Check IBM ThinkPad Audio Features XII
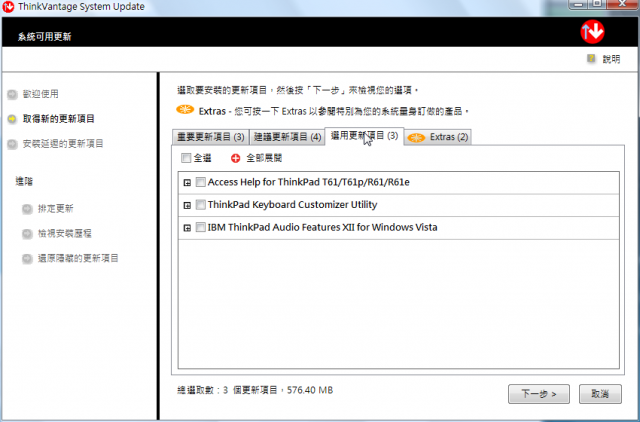 tap(200, 227)
